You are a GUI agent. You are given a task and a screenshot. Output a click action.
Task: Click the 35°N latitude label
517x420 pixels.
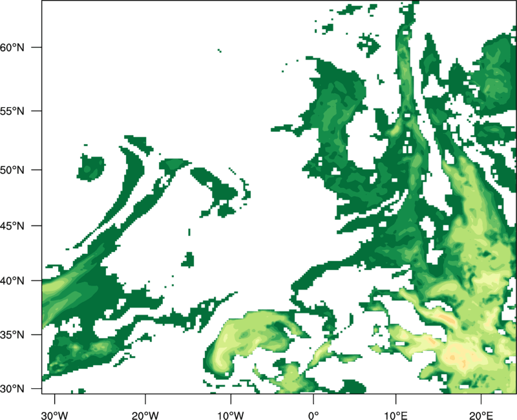[x=12, y=335]
